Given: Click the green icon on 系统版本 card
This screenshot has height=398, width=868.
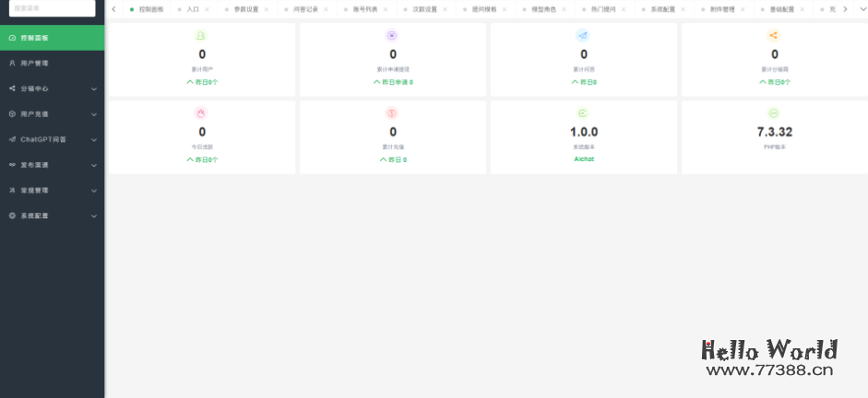Looking at the screenshot, I should pos(582,113).
